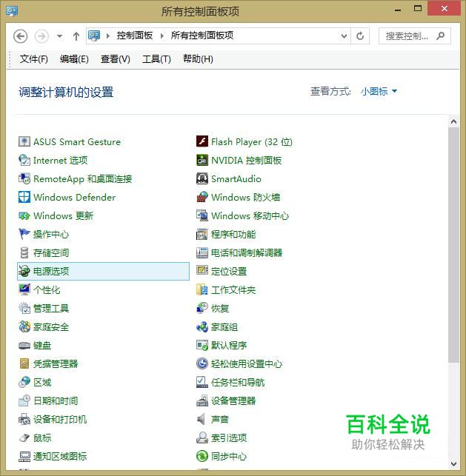Viewport: 466px width, 476px height.
Task: Click the 电源选项 icon
Action: (x=24, y=271)
